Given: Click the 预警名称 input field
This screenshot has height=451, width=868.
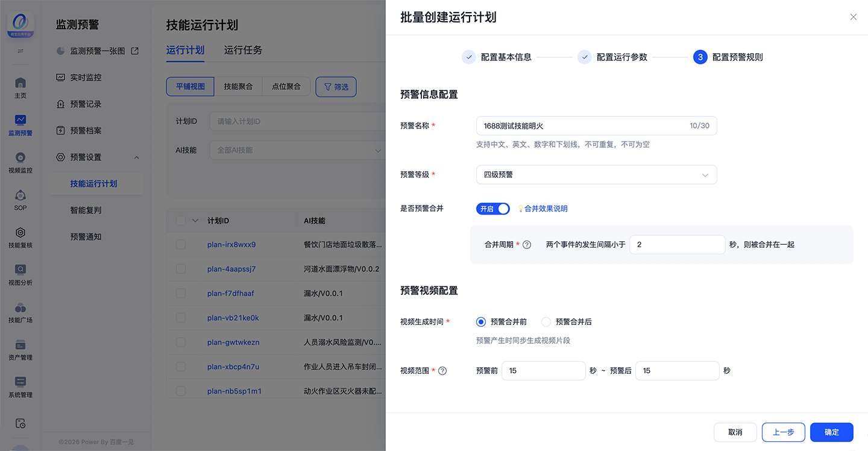Looking at the screenshot, I should 597,126.
